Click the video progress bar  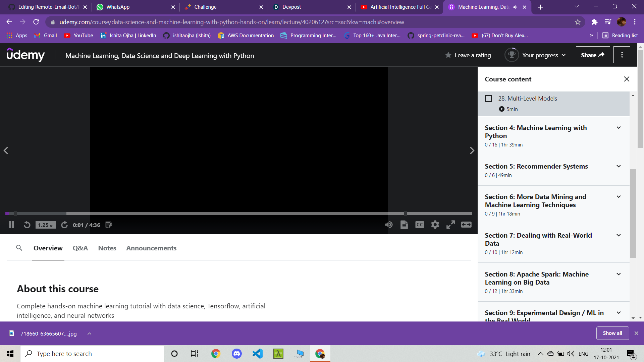pyautogui.click(x=235, y=214)
